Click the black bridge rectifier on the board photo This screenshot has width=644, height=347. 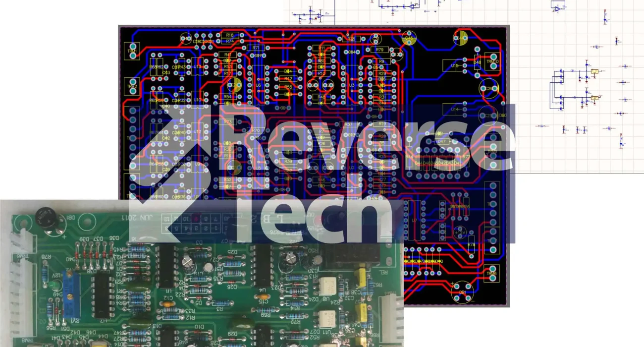tap(46, 217)
